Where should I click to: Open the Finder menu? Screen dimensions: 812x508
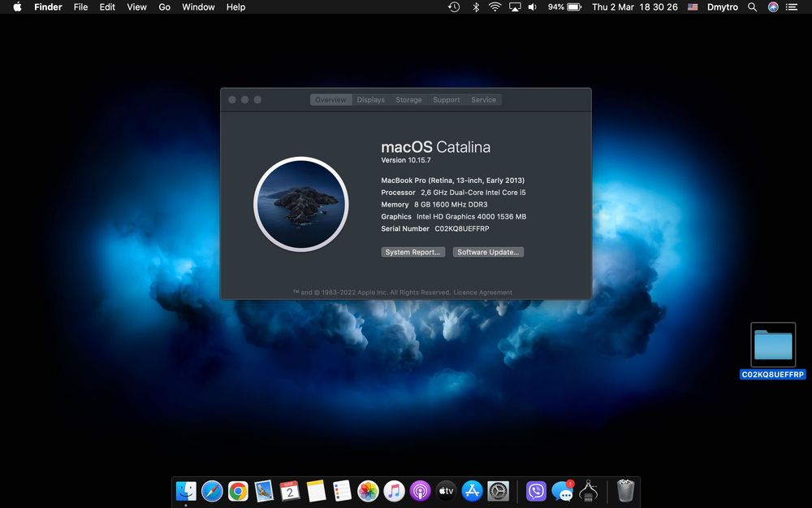[x=48, y=7]
